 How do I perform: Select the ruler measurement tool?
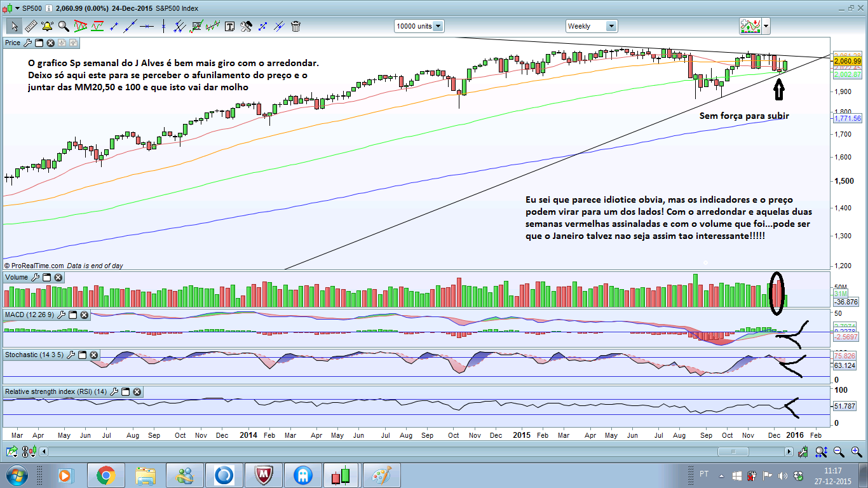click(x=31, y=26)
